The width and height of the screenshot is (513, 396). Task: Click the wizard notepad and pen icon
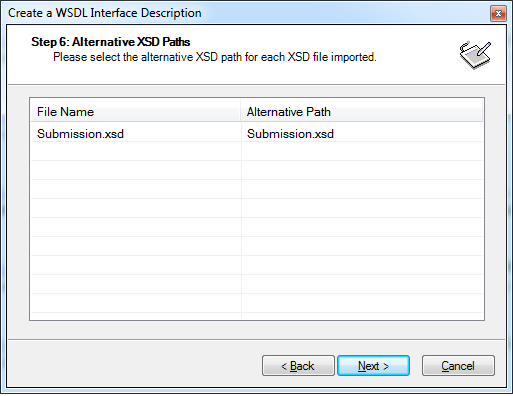click(x=475, y=55)
